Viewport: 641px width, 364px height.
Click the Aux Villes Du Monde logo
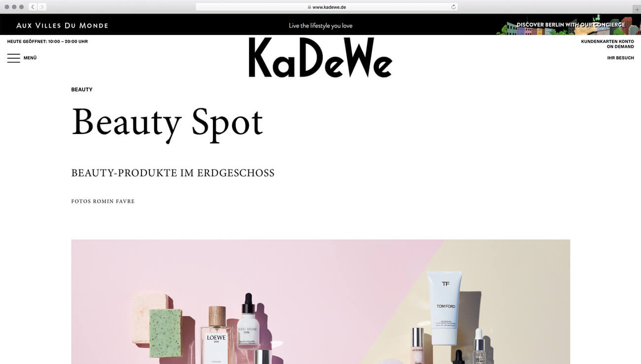62,26
